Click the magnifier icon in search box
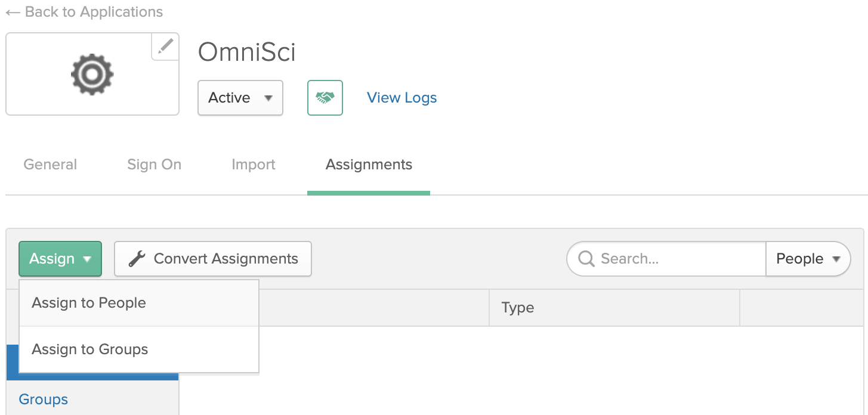868x415 pixels. click(x=586, y=259)
